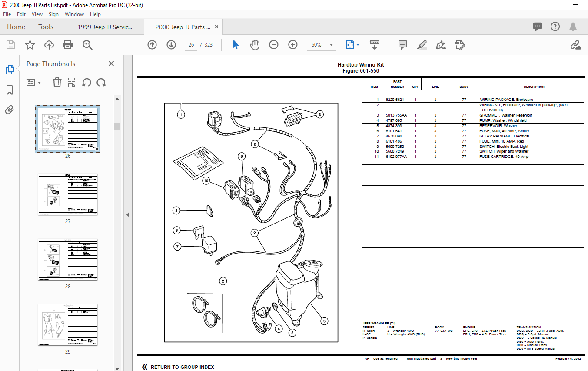
Task: Open the Attachments paperclip pane
Action: point(10,110)
